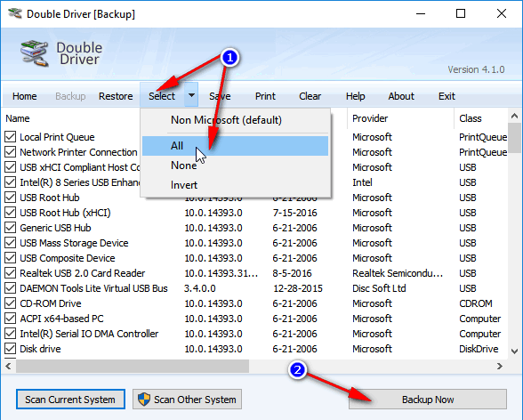Click the Backup Now button
The image size is (523, 420).
point(428,399)
